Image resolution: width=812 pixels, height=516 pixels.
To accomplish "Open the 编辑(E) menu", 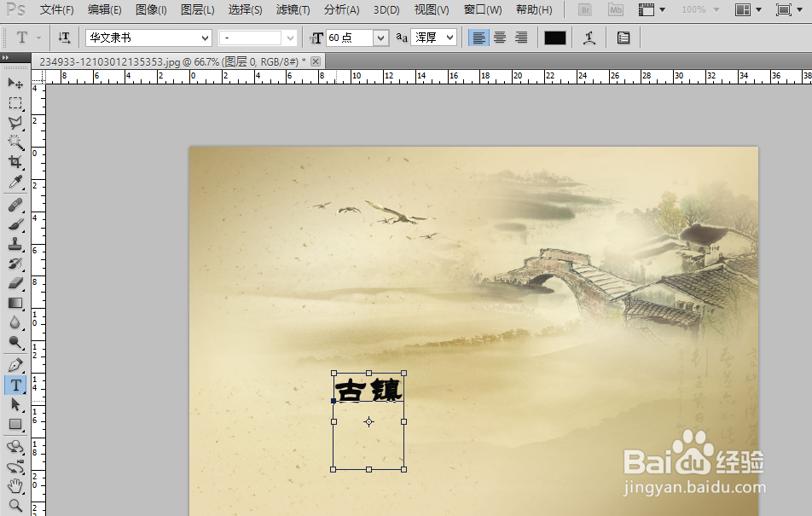I will 105,10.
